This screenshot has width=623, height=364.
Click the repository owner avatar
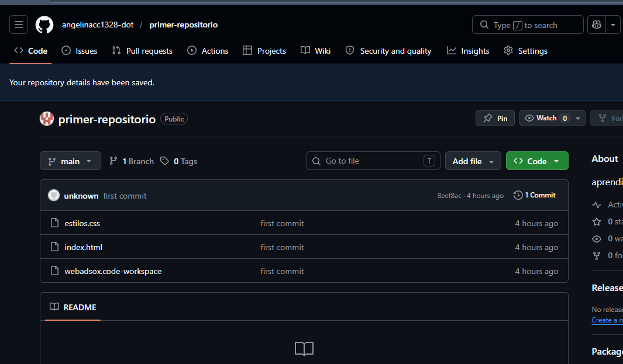tap(47, 119)
